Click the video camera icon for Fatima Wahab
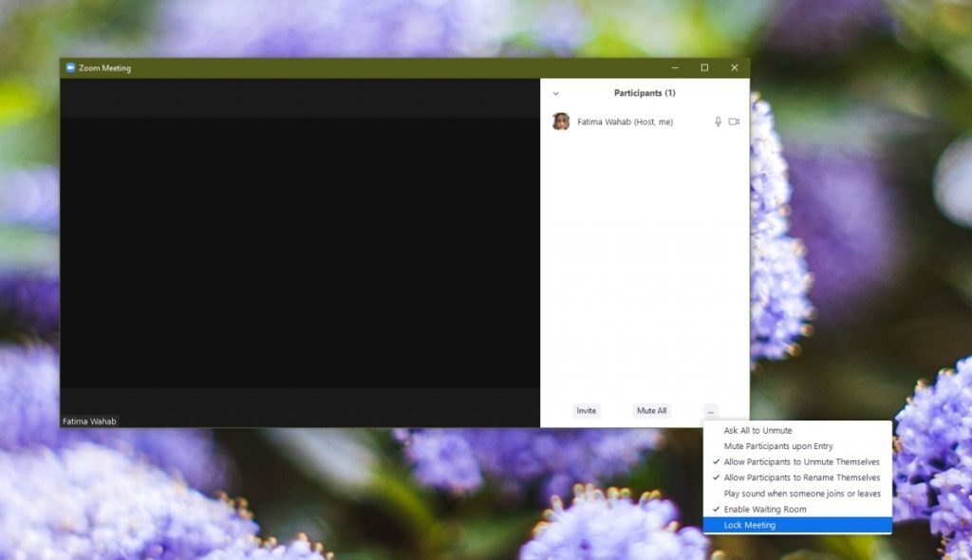Screen dimensions: 972x560 (x=734, y=121)
